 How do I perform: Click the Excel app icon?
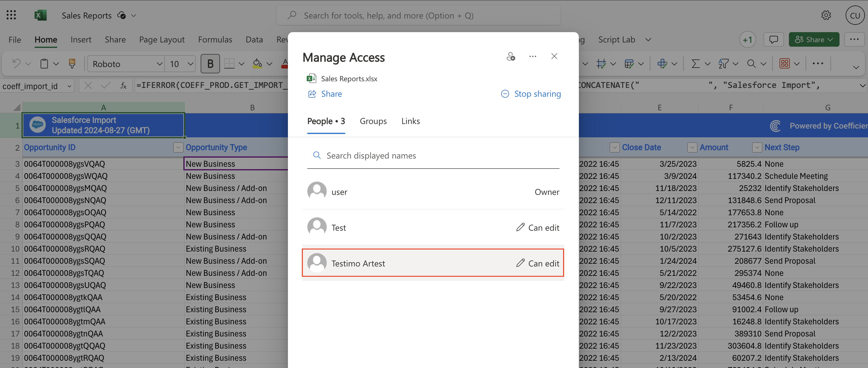(x=40, y=15)
